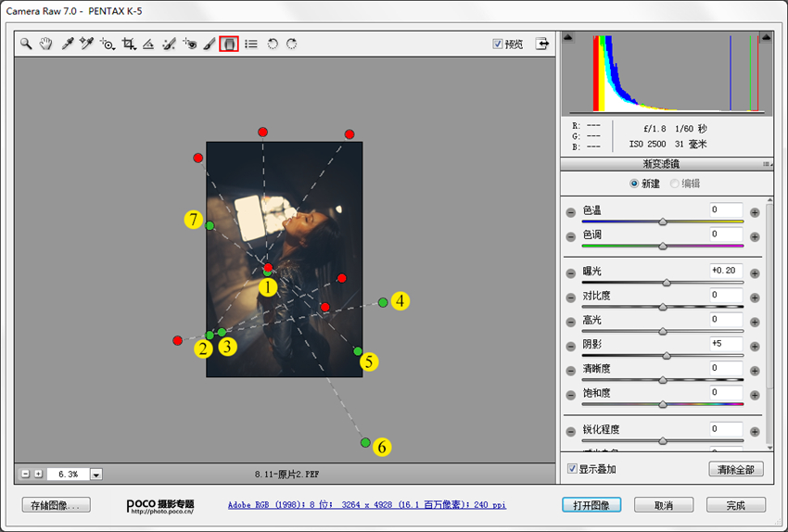Decrease 色温 with minus button
Screen dimensions: 788x532
coord(570,212)
